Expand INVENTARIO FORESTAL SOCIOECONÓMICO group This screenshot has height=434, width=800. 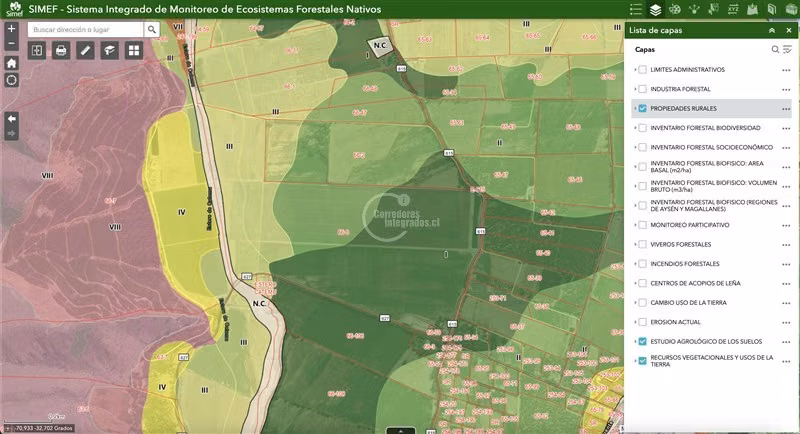pos(635,147)
